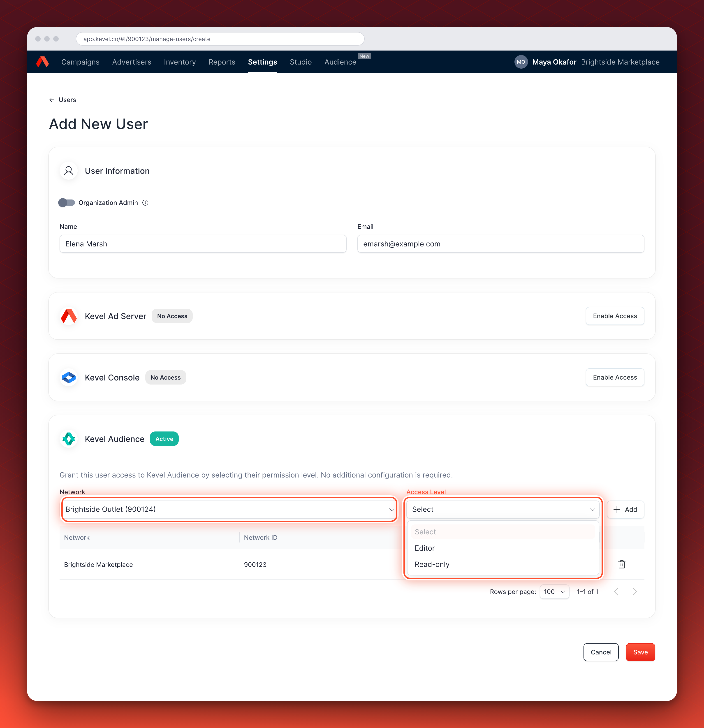The image size is (704, 728).
Task: Click the User Information person icon
Action: [x=69, y=171]
